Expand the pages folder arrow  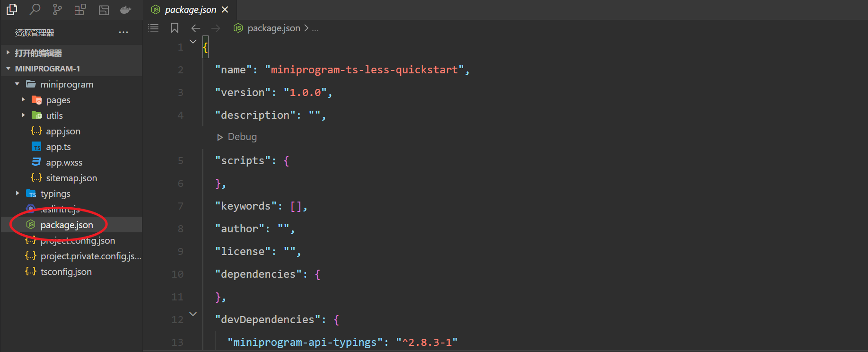[x=23, y=100]
